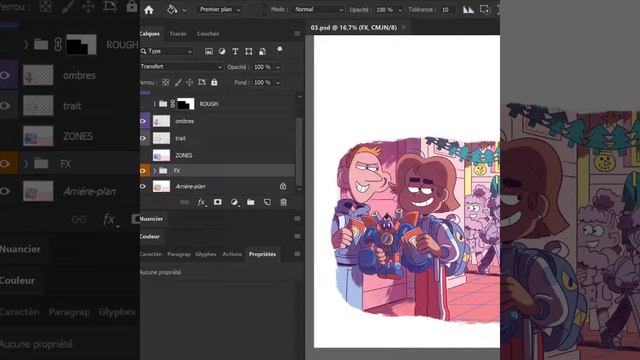Image resolution: width=640 pixels, height=360 pixels.
Task: Open the Calques panel menu icon
Action: pyautogui.click(x=297, y=34)
